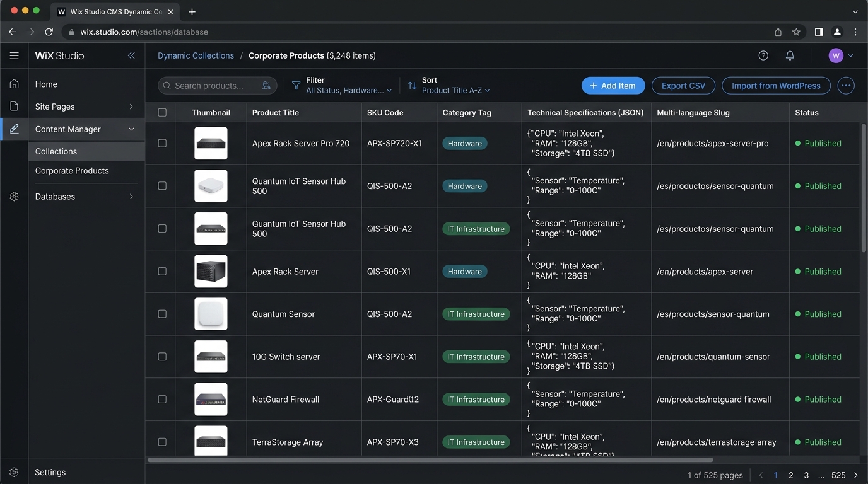868x484 pixels.
Task: Open the hamburger menu in Wix Studio
Action: (14, 55)
